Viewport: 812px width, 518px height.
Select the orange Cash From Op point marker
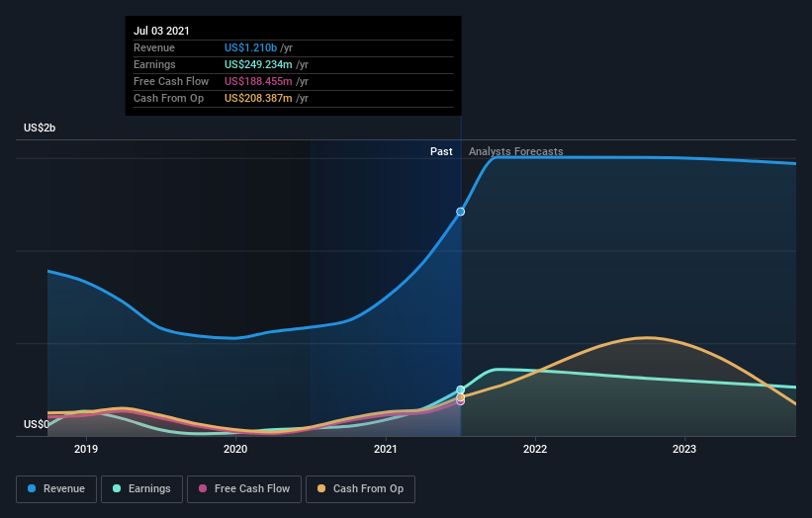point(460,397)
